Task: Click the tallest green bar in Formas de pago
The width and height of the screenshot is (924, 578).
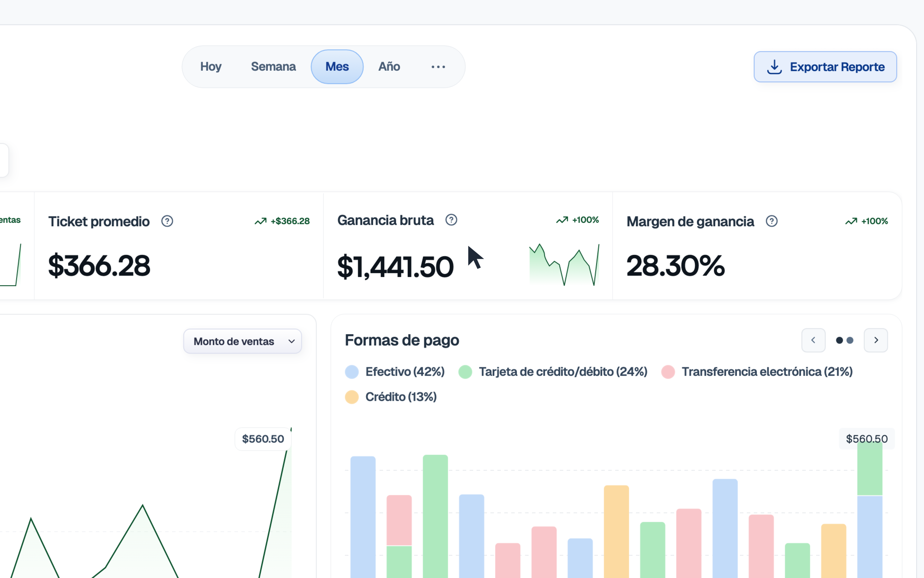Action: click(x=435, y=516)
